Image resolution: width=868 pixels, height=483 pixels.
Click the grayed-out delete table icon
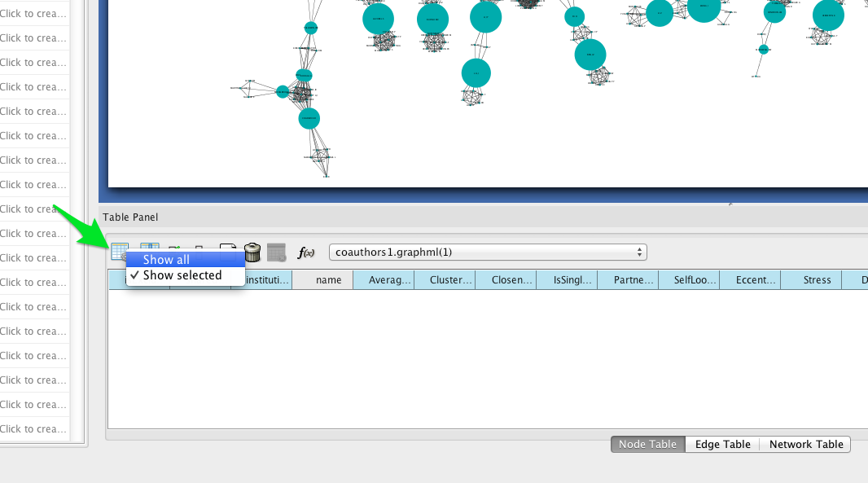click(276, 252)
